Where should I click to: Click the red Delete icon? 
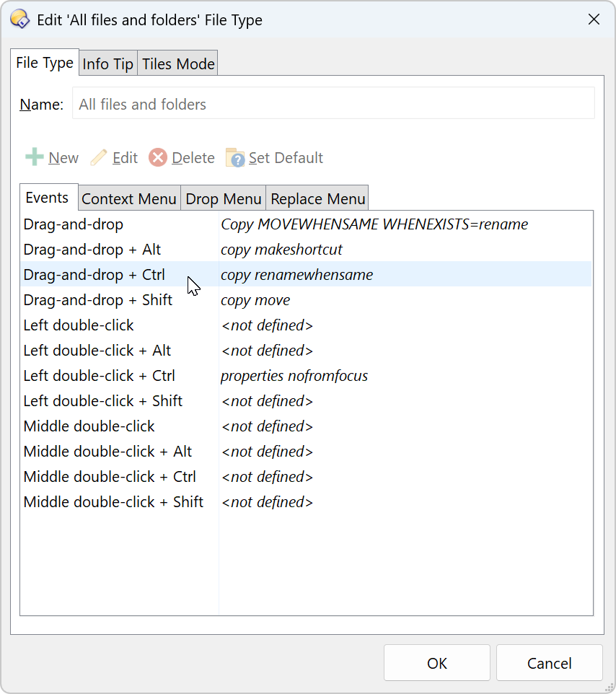click(158, 157)
